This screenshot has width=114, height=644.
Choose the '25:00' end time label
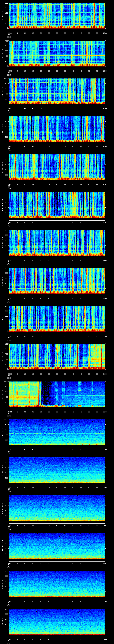105,412
